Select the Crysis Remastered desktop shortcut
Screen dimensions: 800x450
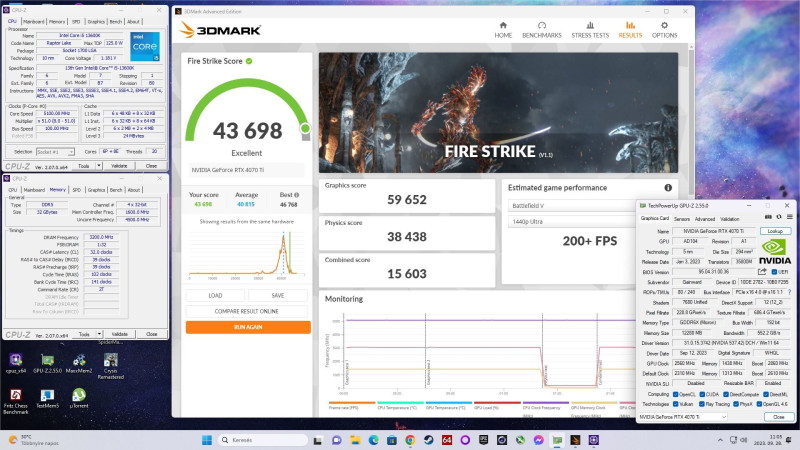pyautogui.click(x=111, y=366)
